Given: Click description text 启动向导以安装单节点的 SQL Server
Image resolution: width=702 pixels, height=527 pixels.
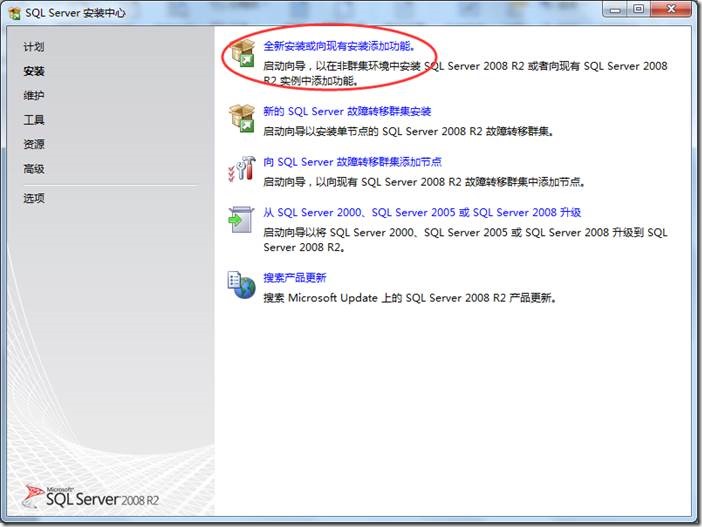Looking at the screenshot, I should click(x=408, y=132).
